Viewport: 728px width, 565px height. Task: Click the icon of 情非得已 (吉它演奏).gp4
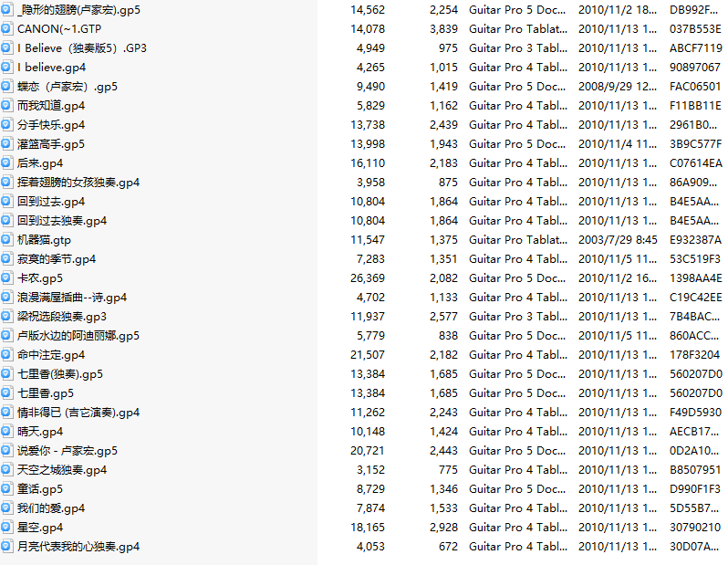click(6, 413)
